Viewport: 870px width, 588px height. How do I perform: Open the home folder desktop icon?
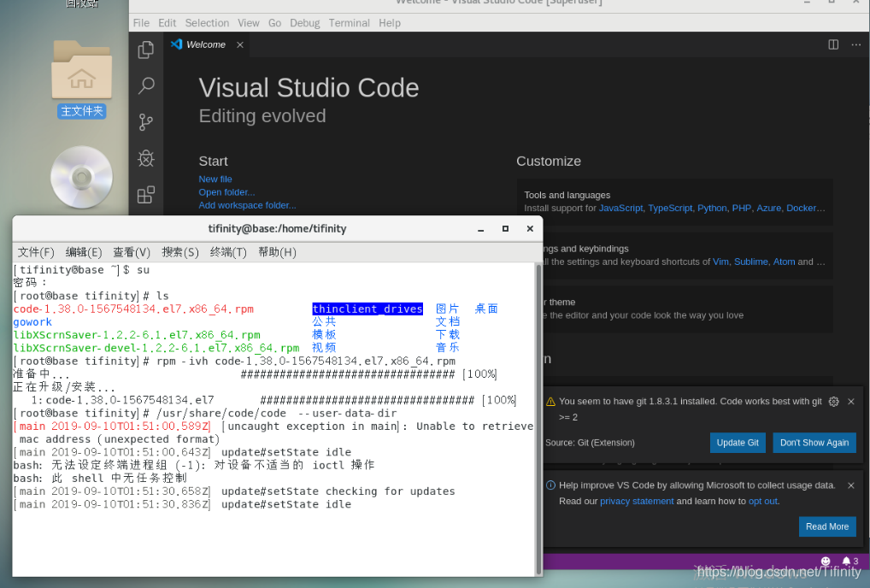81,70
